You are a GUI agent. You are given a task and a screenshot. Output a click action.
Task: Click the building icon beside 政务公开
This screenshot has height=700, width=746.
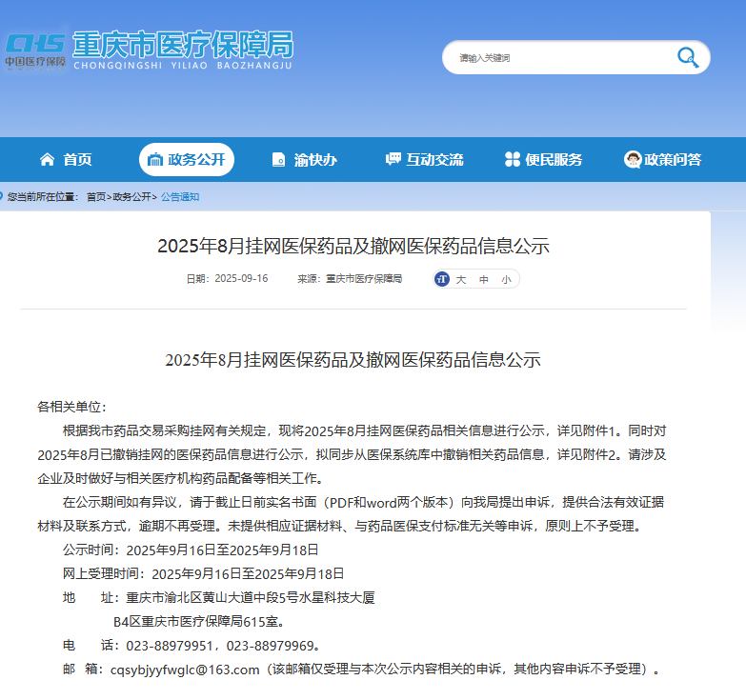coord(155,160)
